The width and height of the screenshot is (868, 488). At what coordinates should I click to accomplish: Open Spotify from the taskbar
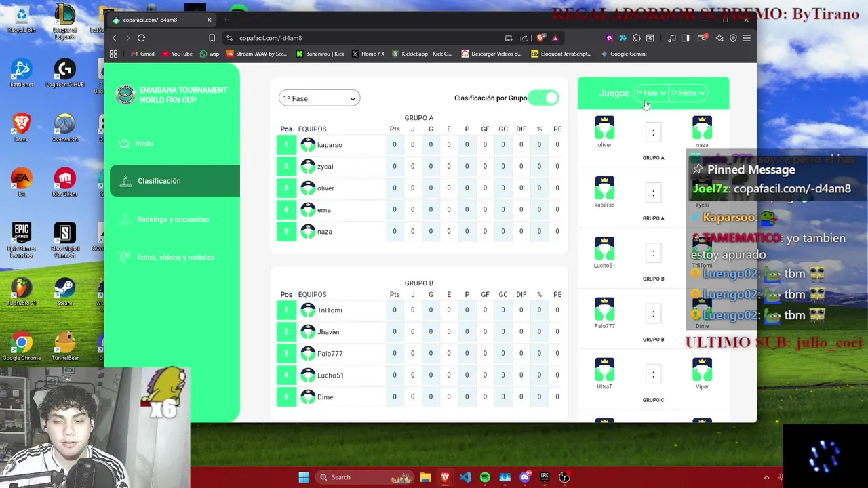[x=485, y=477]
